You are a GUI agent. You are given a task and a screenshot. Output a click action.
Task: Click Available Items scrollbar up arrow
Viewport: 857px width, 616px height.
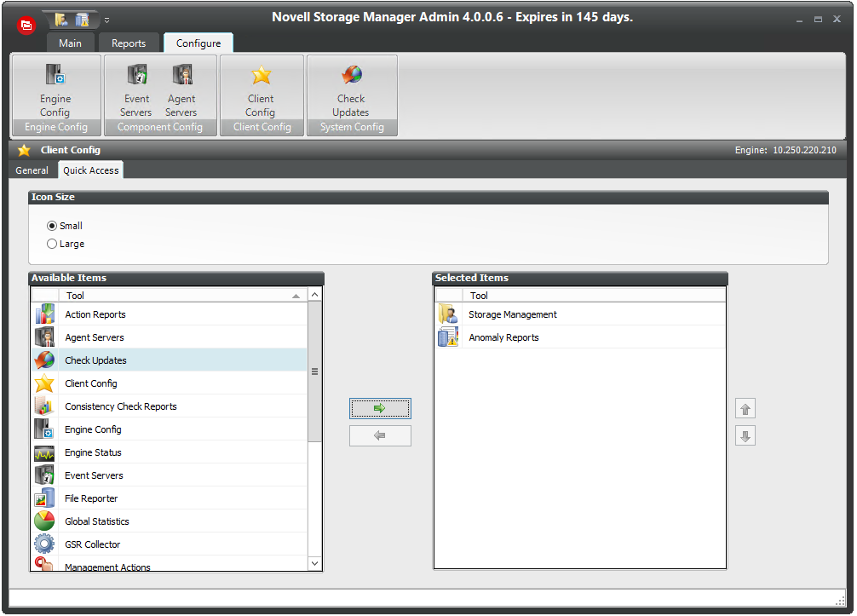click(315, 295)
